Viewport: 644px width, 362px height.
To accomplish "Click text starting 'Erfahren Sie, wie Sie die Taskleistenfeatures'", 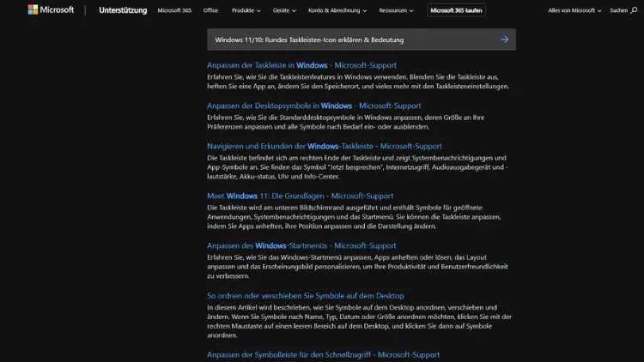I will [358, 81].
